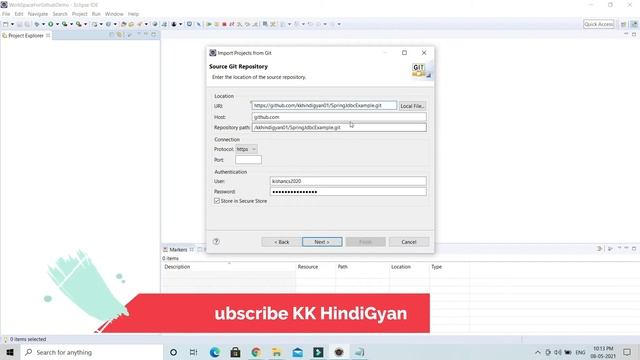Minimize the Markers view panel

(x=626, y=249)
